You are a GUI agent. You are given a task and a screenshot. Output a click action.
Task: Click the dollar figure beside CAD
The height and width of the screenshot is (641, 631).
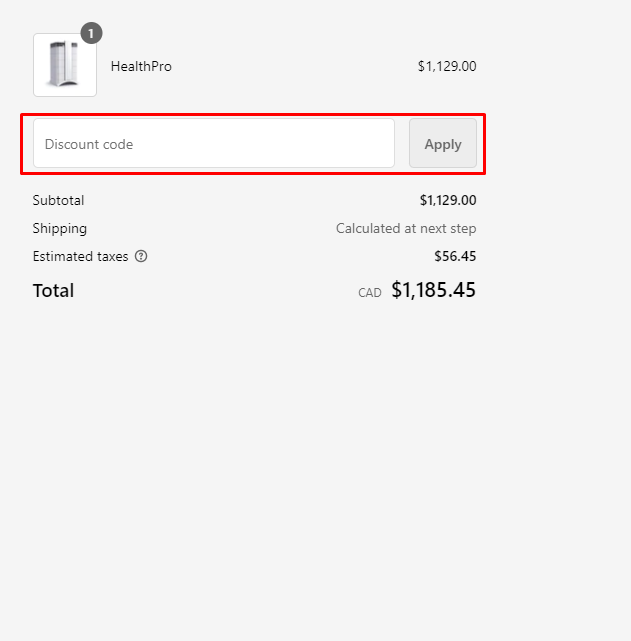click(x=433, y=290)
